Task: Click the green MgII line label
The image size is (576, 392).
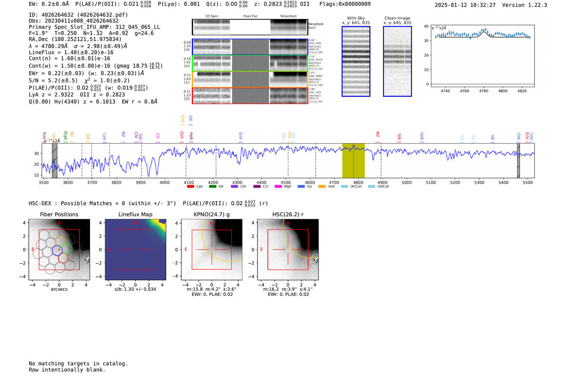Action: pos(65,137)
